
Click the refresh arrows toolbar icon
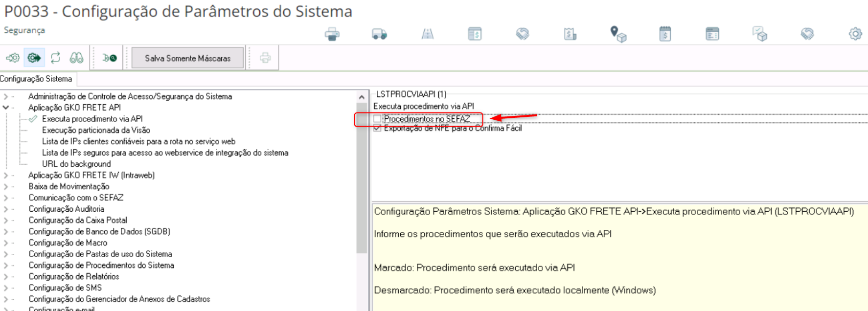(x=55, y=58)
